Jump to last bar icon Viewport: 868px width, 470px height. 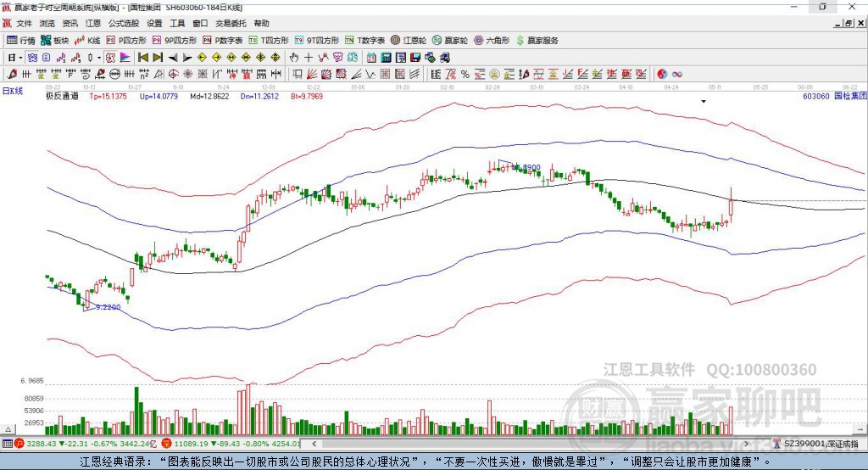tap(158, 58)
